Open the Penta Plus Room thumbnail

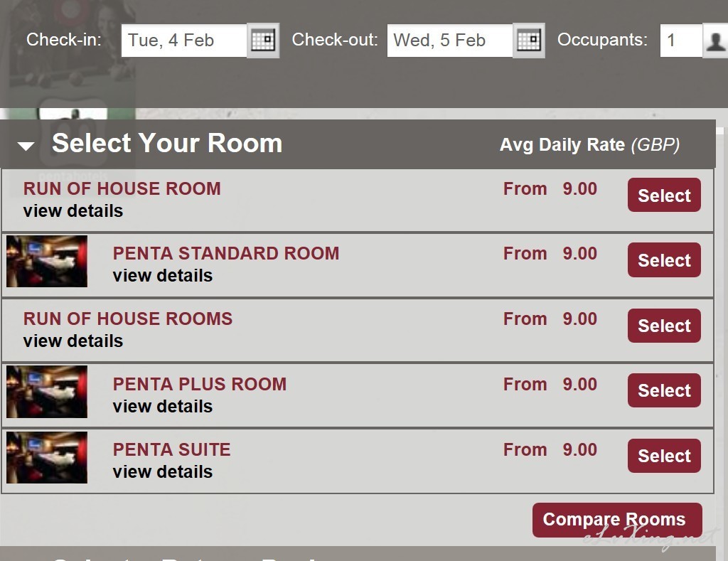[x=47, y=392]
